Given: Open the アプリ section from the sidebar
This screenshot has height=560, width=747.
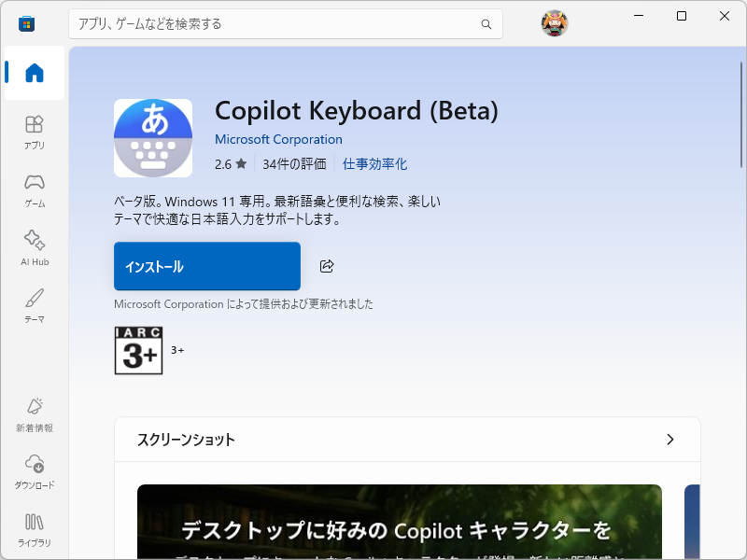Looking at the screenshot, I should click(x=34, y=131).
